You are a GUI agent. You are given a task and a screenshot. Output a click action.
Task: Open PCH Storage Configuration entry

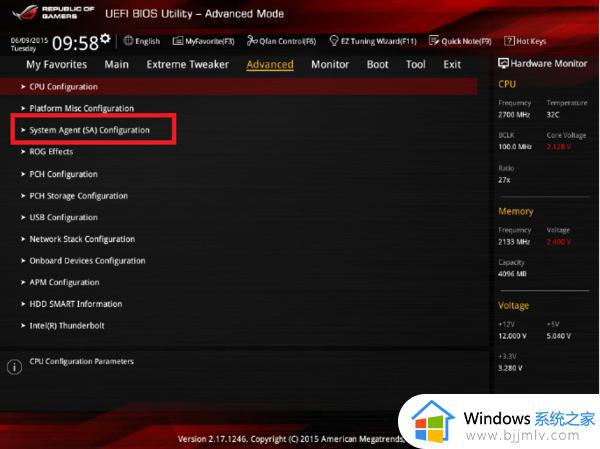tap(79, 196)
